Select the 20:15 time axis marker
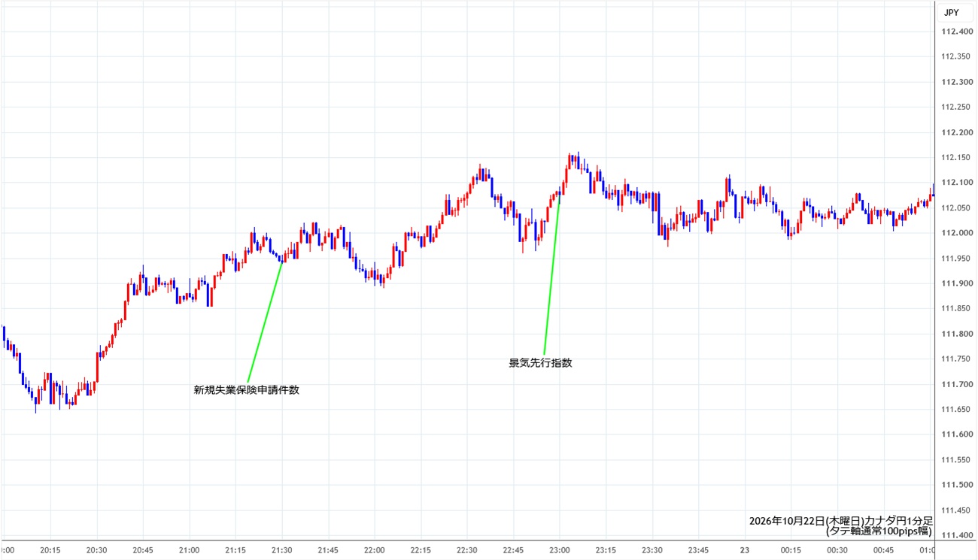 (x=50, y=549)
